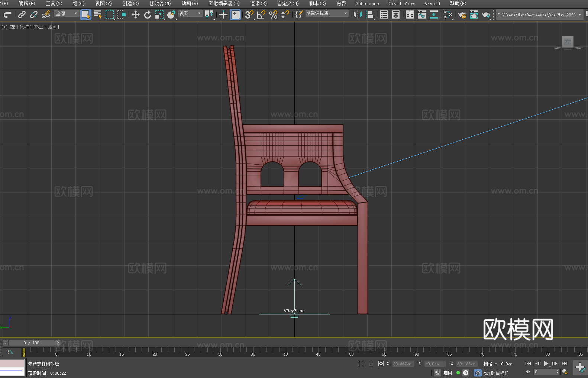This screenshot has height=378, width=588.
Task: Click the time slider left arrow
Action: click(5, 343)
